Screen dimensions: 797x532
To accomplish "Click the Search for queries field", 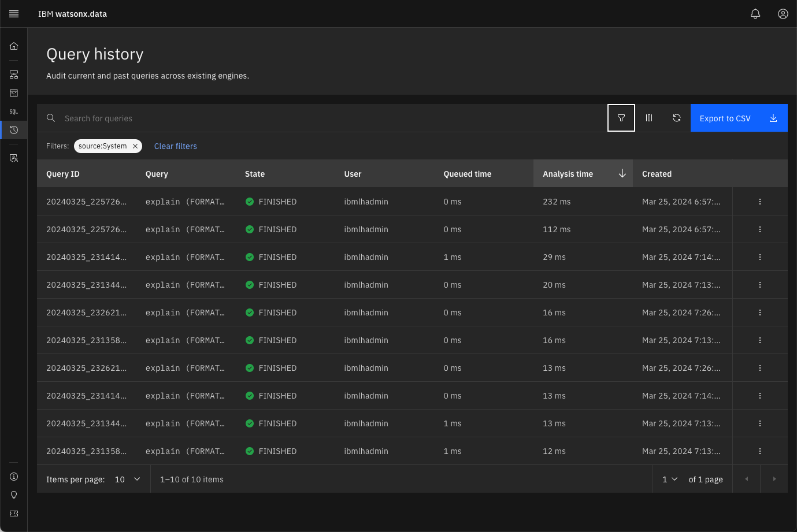I will pyautogui.click(x=332, y=118).
